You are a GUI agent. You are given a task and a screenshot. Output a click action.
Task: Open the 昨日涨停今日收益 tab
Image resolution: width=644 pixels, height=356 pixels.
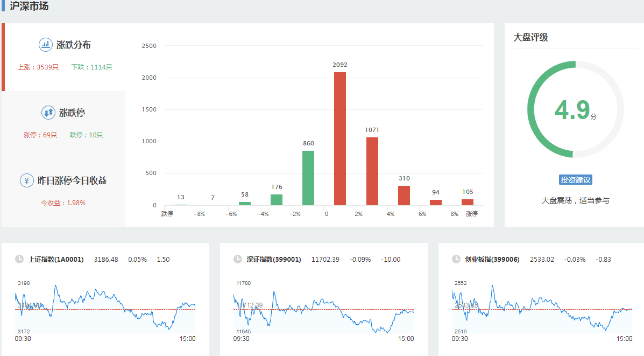pos(65,191)
